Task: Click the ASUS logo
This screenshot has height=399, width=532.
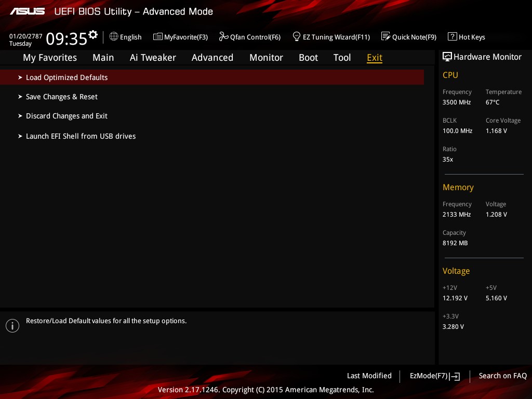Action: point(27,11)
